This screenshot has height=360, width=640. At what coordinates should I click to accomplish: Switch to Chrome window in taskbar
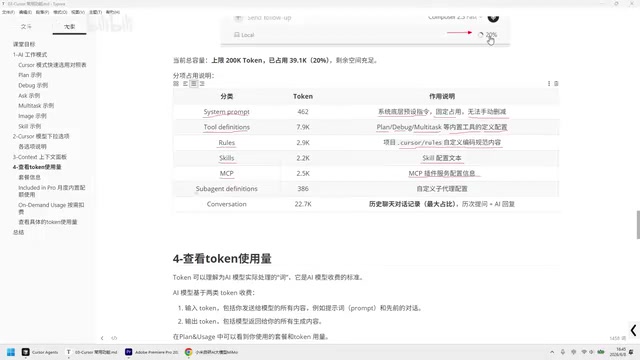click(x=211, y=352)
